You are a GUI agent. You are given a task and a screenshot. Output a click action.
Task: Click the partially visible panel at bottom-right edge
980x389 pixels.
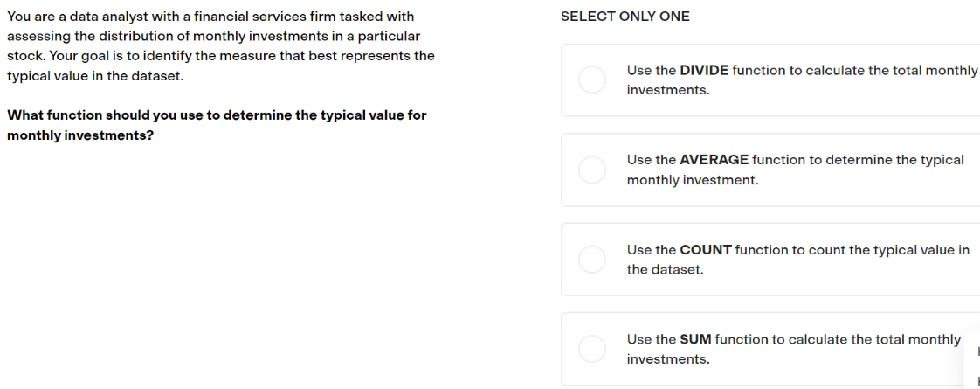click(973, 362)
